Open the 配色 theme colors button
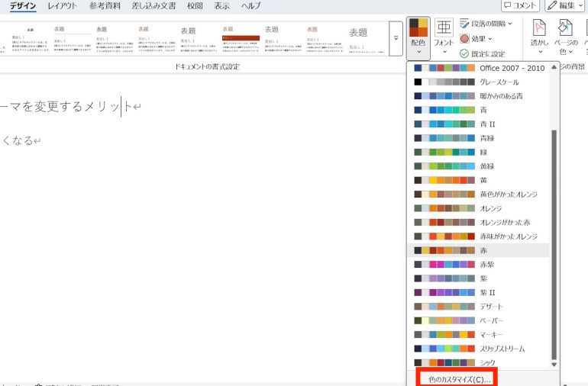 [418, 35]
